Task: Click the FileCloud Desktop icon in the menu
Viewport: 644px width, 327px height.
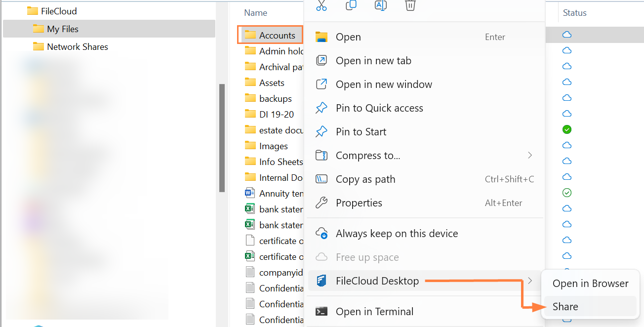Action: [322, 280]
